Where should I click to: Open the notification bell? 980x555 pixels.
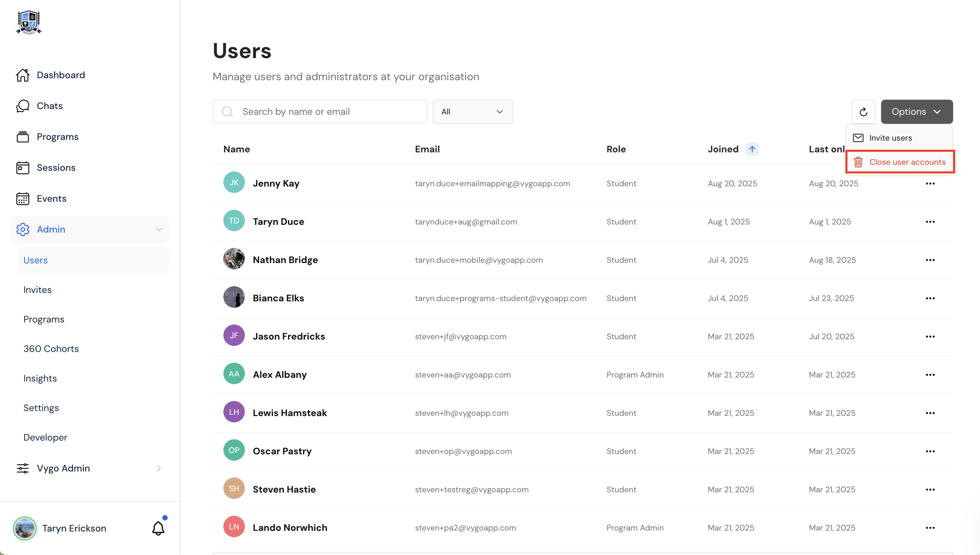tap(158, 528)
